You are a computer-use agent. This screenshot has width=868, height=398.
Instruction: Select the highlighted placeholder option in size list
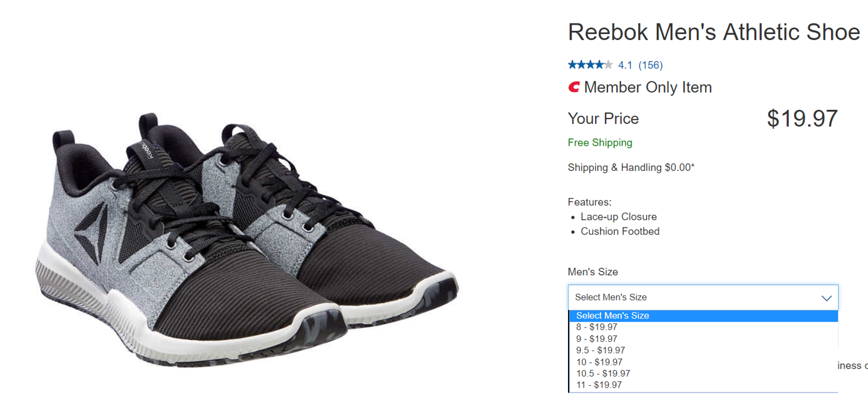612,316
